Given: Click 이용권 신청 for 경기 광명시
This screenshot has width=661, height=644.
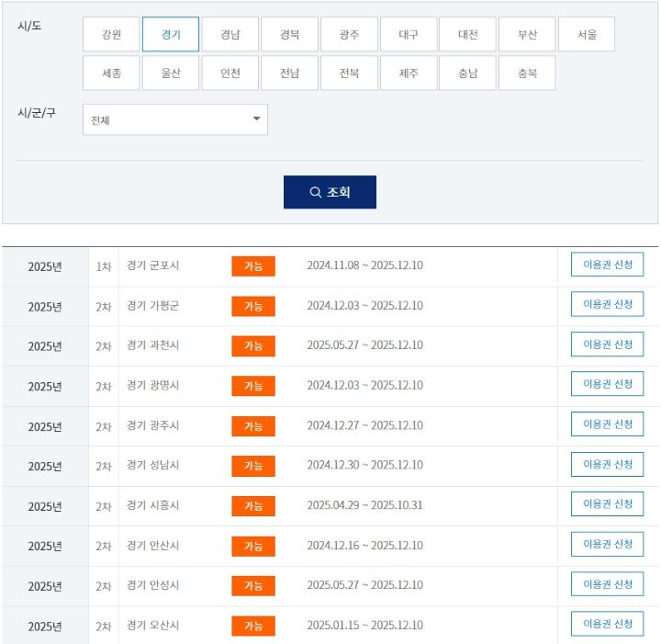Looking at the screenshot, I should [x=607, y=384].
